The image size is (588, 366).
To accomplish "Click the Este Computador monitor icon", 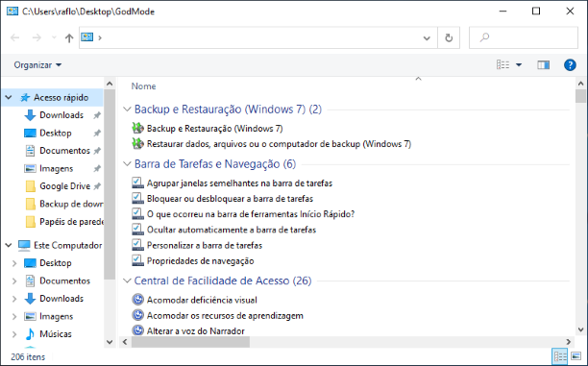I will point(24,245).
